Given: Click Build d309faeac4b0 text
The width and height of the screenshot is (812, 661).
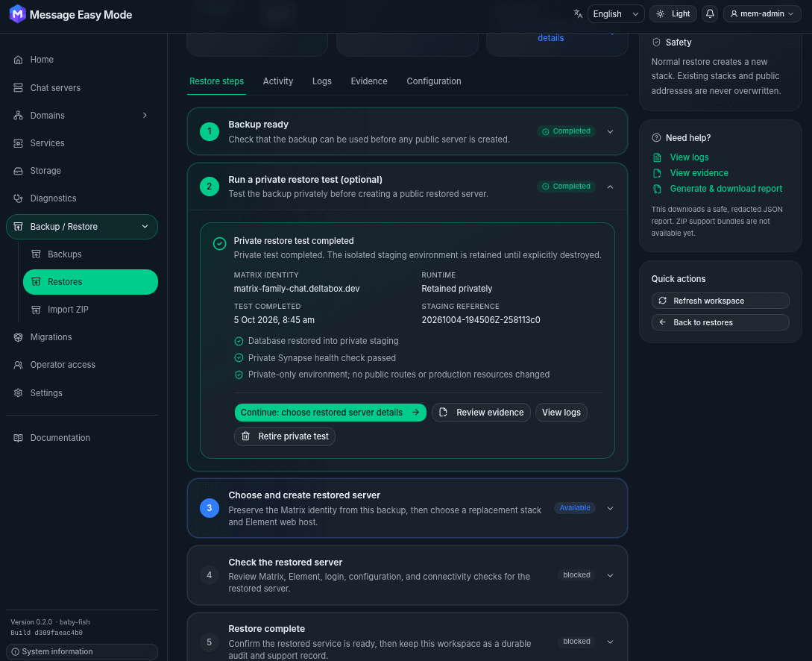Looking at the screenshot, I should click(x=47, y=633).
